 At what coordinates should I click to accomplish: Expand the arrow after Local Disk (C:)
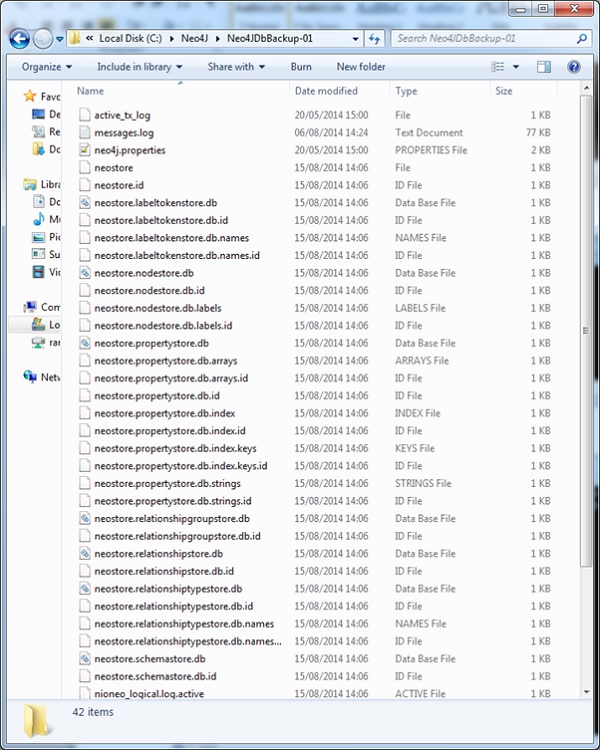click(172, 39)
